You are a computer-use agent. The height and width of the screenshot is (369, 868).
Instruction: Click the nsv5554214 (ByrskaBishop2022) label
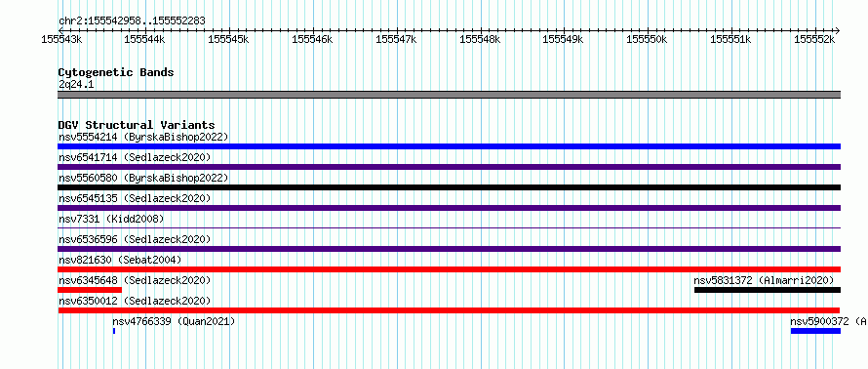point(143,137)
